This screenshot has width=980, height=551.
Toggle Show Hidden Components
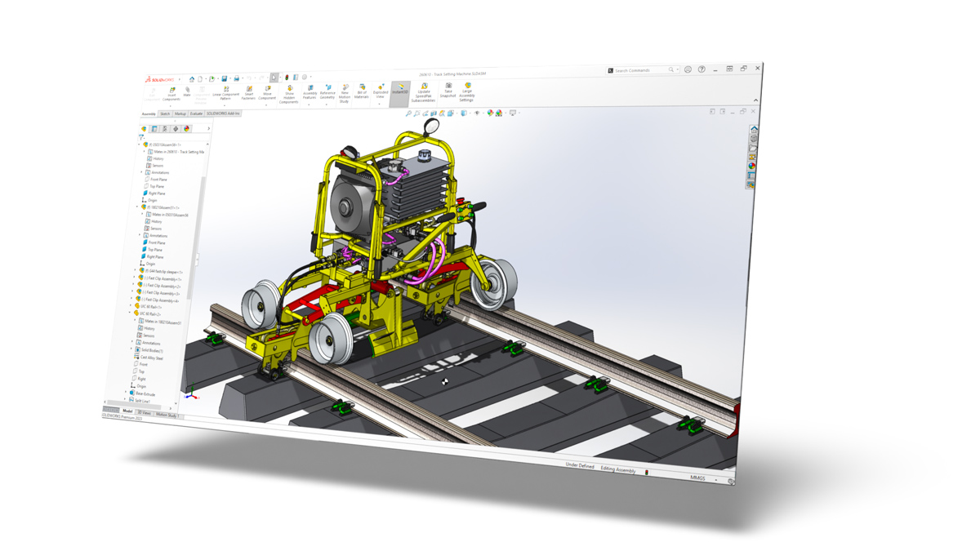[x=289, y=94]
